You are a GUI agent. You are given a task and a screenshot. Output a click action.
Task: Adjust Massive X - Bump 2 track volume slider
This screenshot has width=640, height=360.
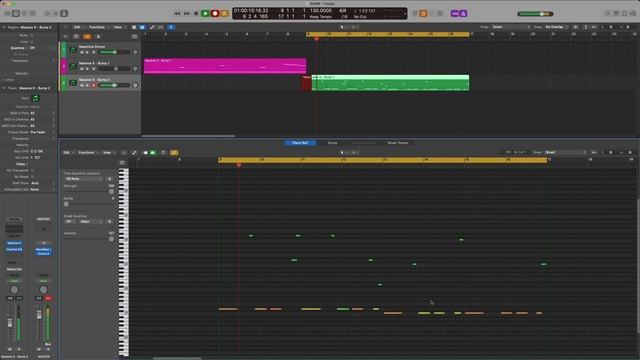coord(114,85)
